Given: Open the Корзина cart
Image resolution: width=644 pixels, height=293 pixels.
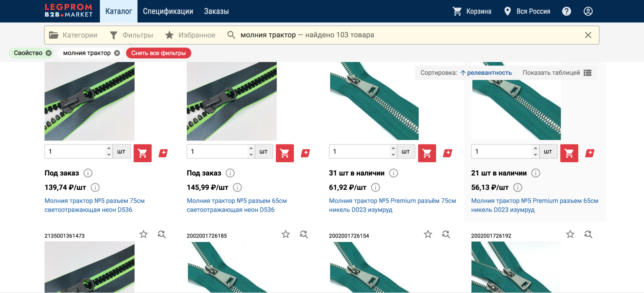Looking at the screenshot, I should tap(472, 11).
